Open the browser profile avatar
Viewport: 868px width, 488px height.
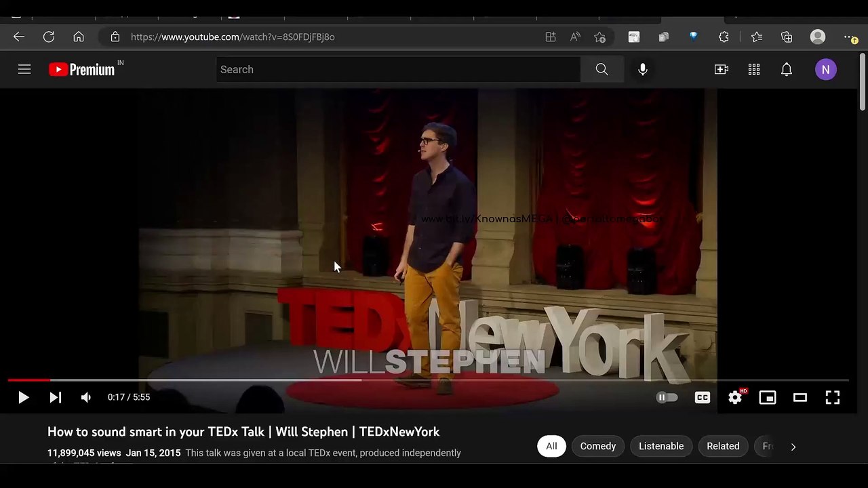(x=818, y=37)
